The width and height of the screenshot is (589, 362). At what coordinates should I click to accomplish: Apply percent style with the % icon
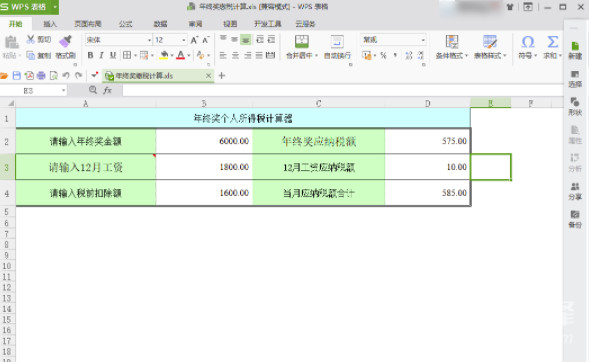click(383, 56)
